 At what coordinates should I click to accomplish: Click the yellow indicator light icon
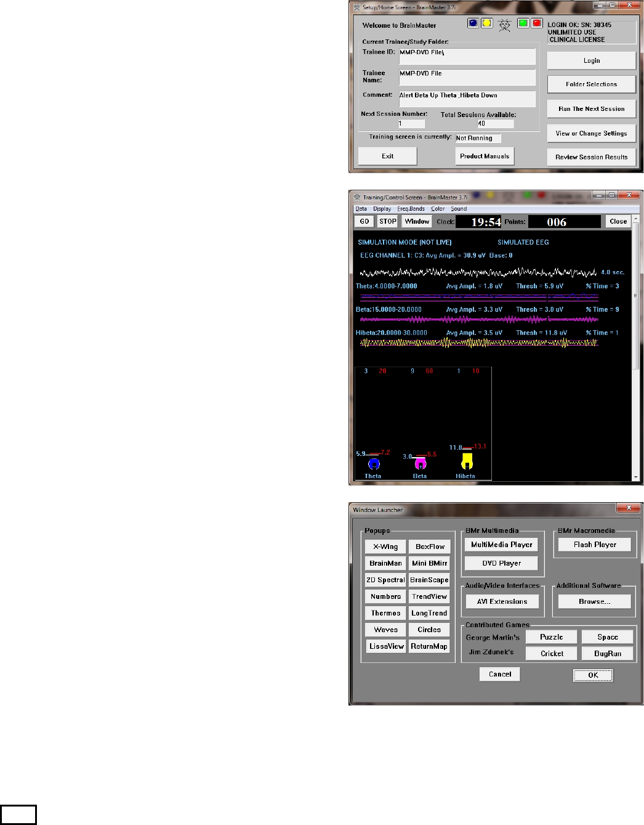(x=486, y=23)
